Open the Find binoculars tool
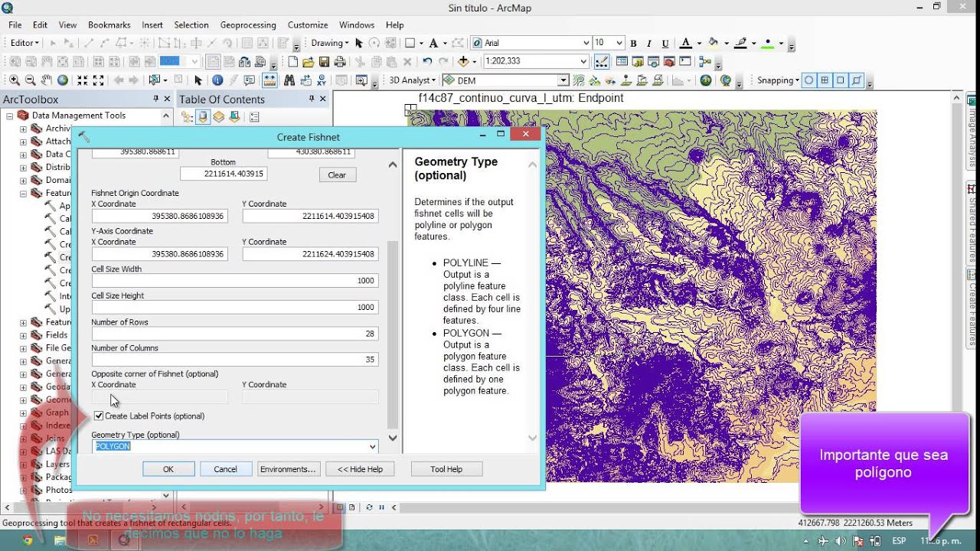Image resolution: width=980 pixels, height=551 pixels. (x=289, y=80)
